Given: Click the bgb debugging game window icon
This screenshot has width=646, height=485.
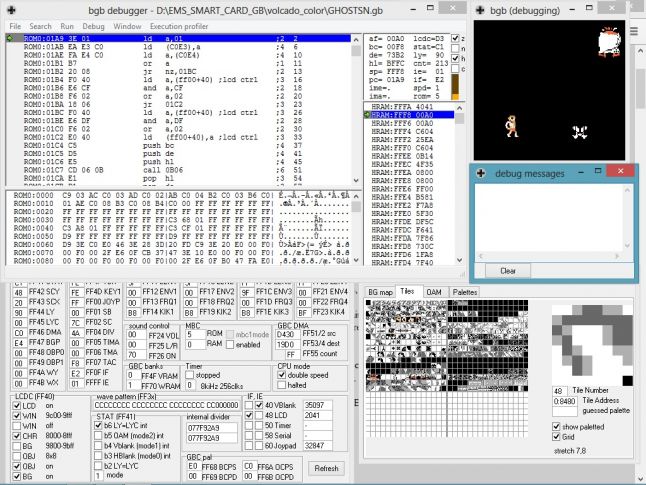Looking at the screenshot, I should 482,9.
